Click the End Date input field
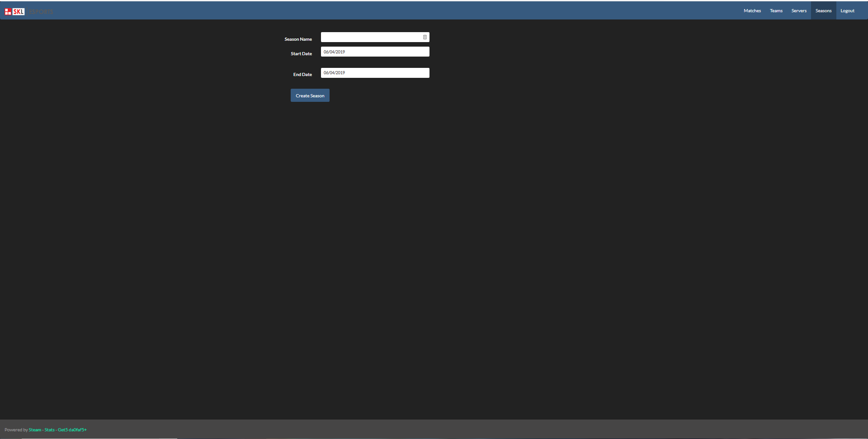Viewport: 868px width, 439px height. click(x=375, y=73)
